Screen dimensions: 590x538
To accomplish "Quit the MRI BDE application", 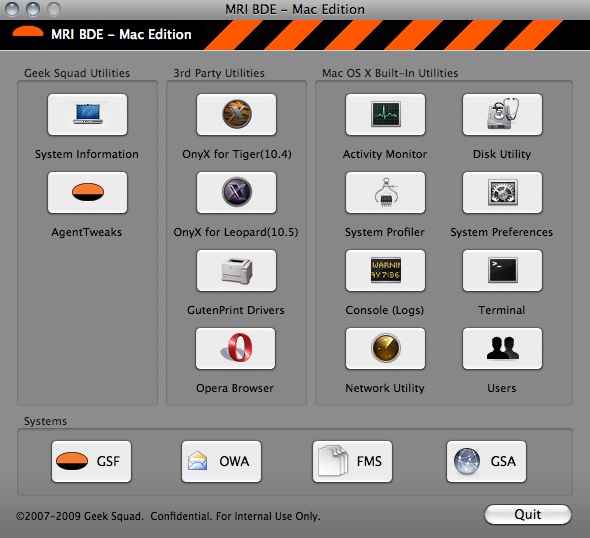I will tap(528, 514).
